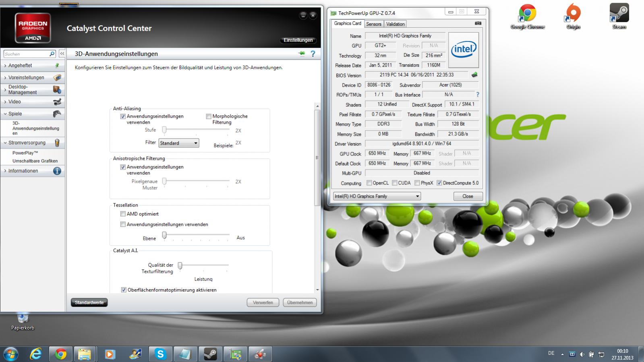This screenshot has width=644, height=362.
Task: Click the volume speaker tray icon
Action: pyautogui.click(x=582, y=354)
